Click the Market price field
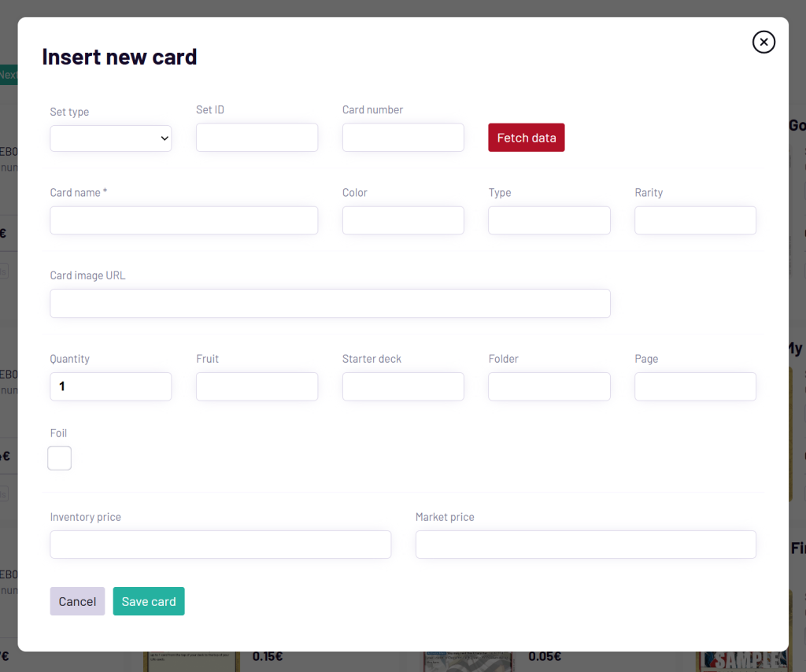Screen dimensions: 806x672 (x=586, y=544)
